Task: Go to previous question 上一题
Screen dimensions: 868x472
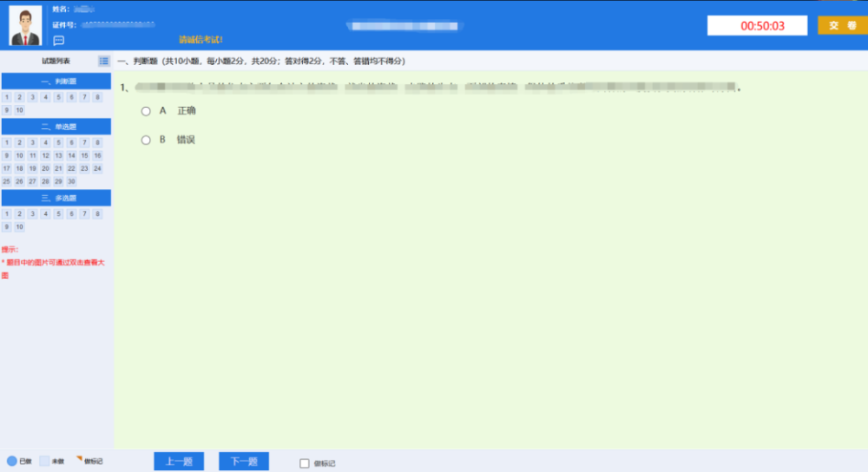Action: (179, 461)
